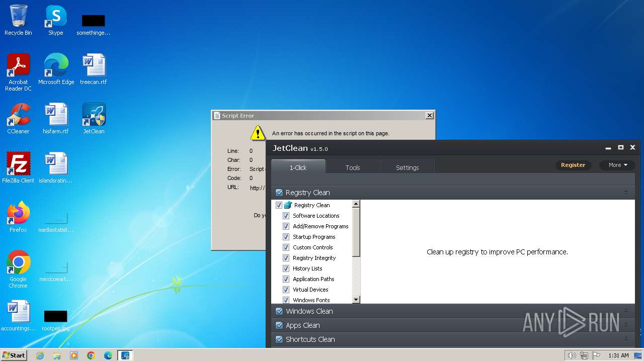Collapse the Registry Clean section chevron
The image size is (644, 362).
click(x=626, y=193)
